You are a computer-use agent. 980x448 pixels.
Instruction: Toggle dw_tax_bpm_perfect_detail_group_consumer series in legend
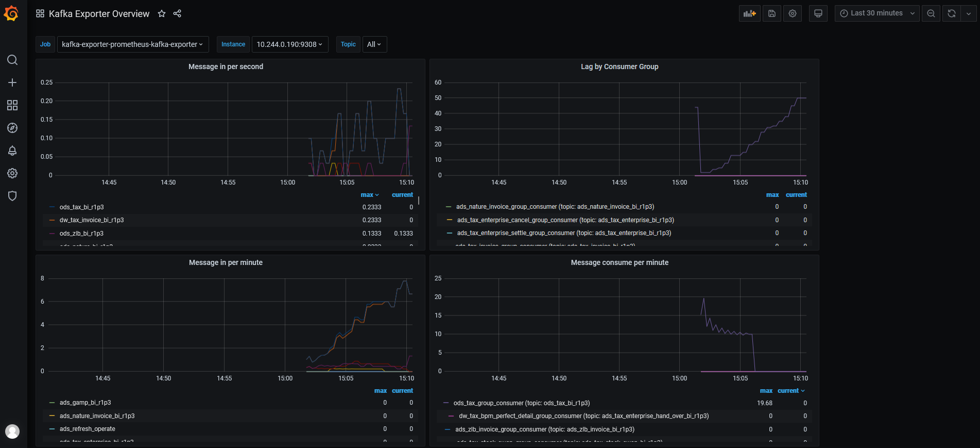point(584,416)
